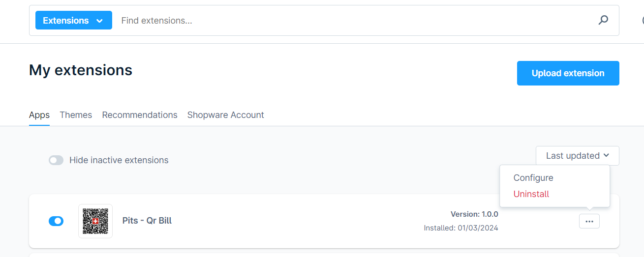Deactivate the Pits - Qr Bill extension switch
Screen dimensions: 644x257
click(x=56, y=221)
